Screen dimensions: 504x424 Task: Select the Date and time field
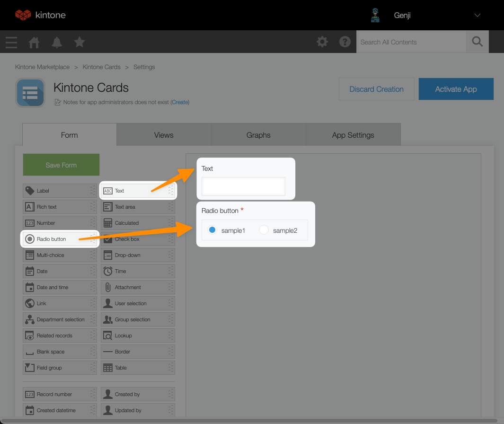point(60,287)
